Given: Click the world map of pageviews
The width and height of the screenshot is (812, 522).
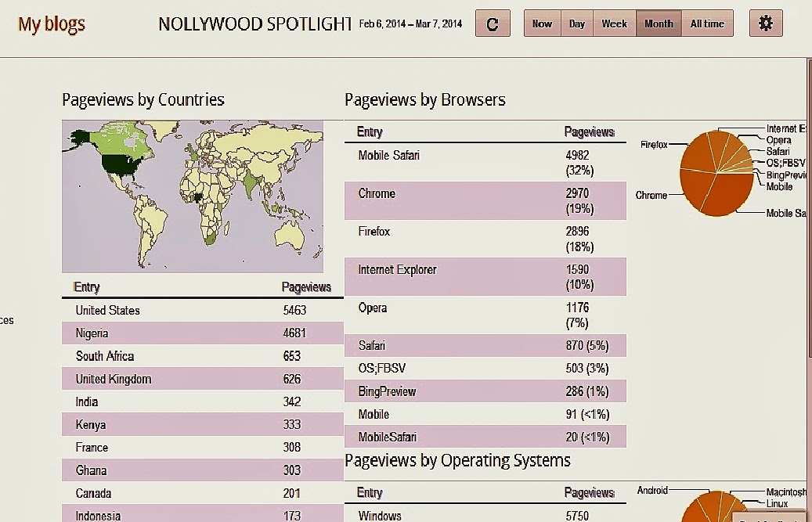Looking at the screenshot, I should pos(193,196).
